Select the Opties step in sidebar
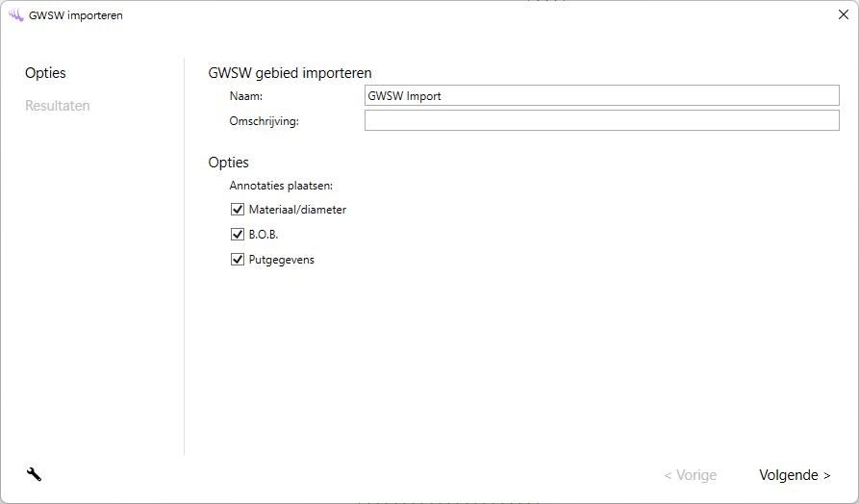This screenshot has height=504, width=859. click(x=45, y=73)
